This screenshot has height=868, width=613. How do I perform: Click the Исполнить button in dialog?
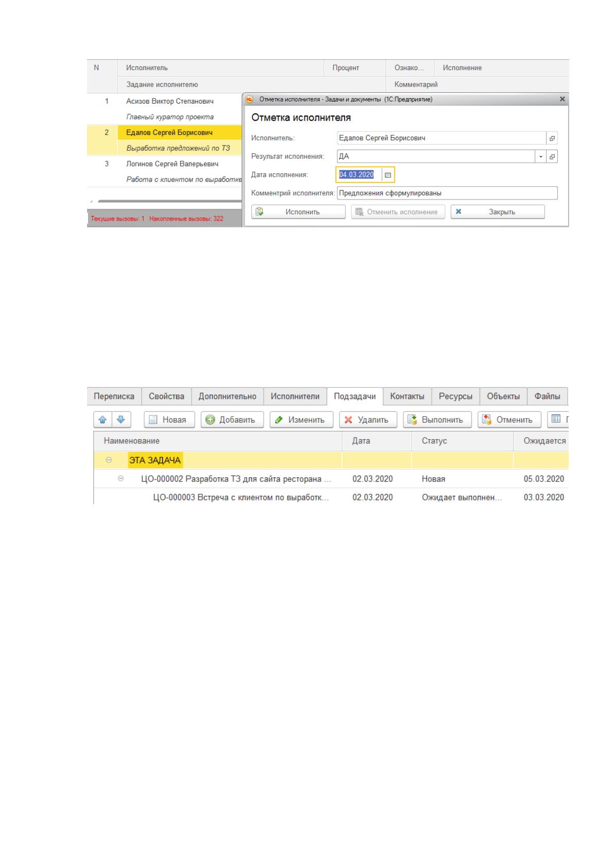[298, 212]
